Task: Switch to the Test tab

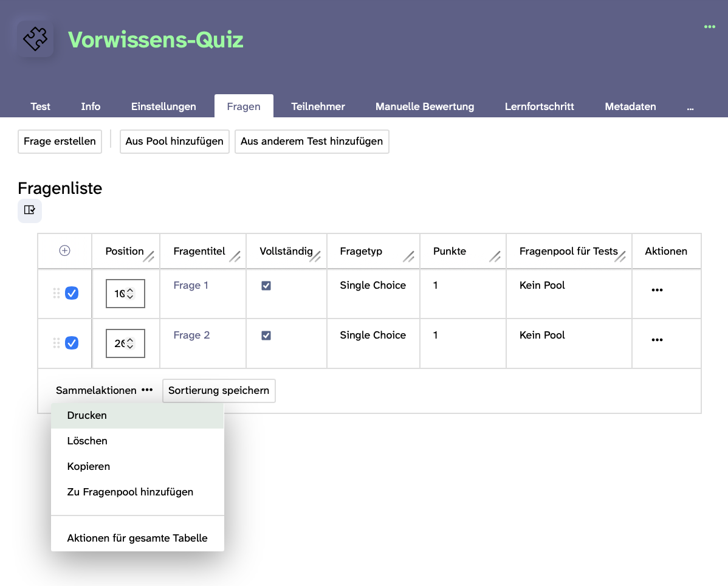Action: (x=40, y=106)
